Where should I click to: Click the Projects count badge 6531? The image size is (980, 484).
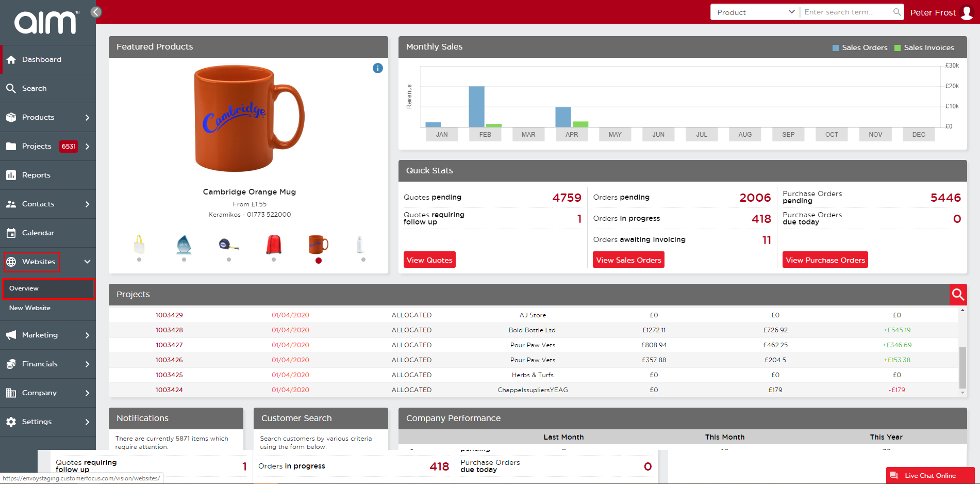pos(69,147)
